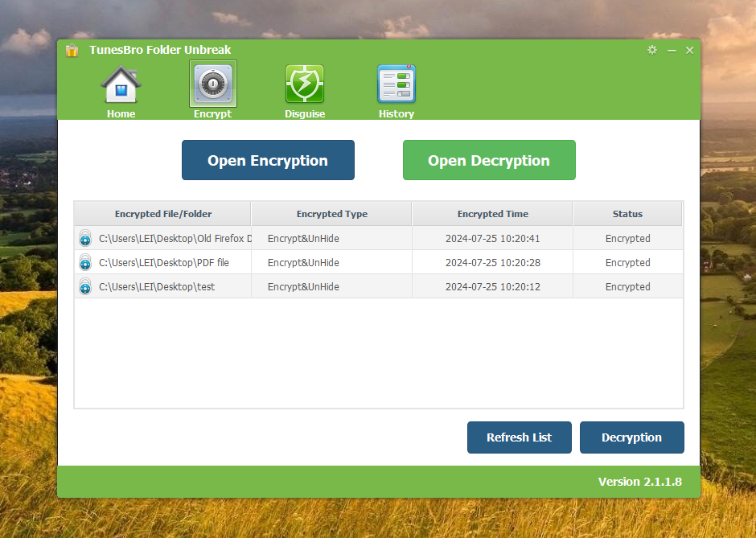
Task: Click lock icon of test folder row
Action: point(85,287)
